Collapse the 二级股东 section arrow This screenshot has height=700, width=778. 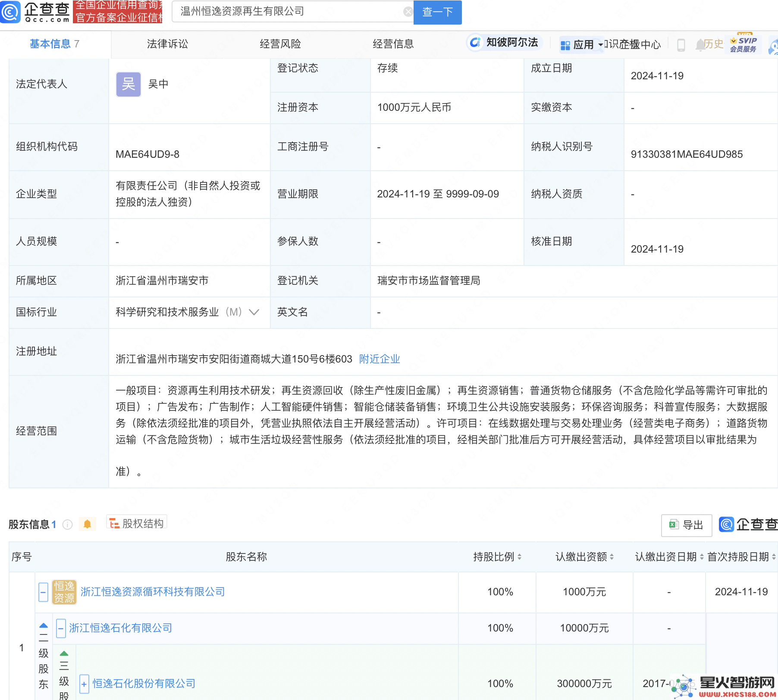click(44, 626)
